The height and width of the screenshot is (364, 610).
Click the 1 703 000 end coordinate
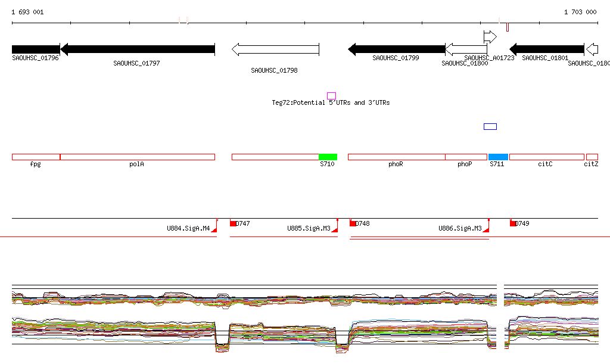pos(580,12)
